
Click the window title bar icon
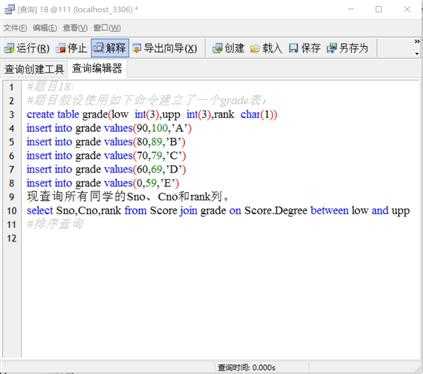pyautogui.click(x=10, y=9)
